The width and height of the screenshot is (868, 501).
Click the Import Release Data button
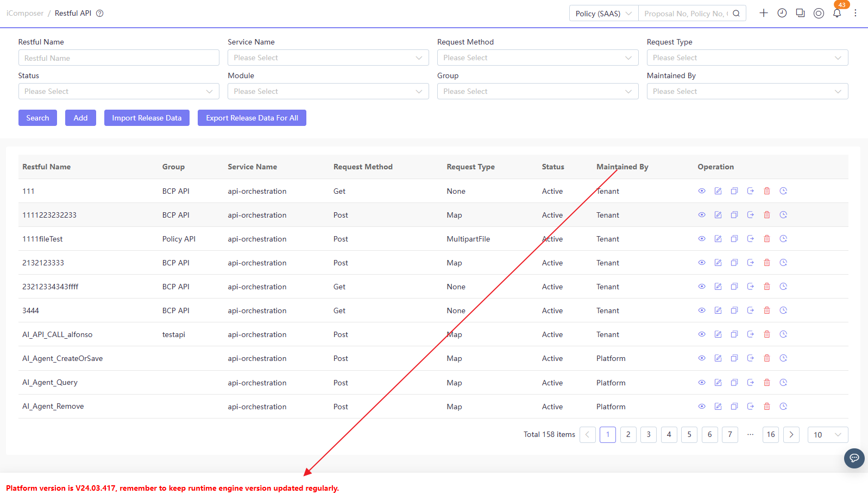click(x=147, y=118)
